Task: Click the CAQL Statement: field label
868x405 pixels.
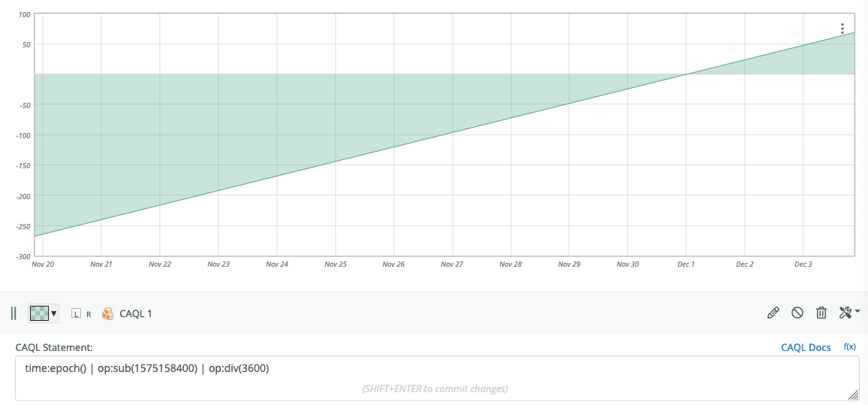Action: point(54,347)
